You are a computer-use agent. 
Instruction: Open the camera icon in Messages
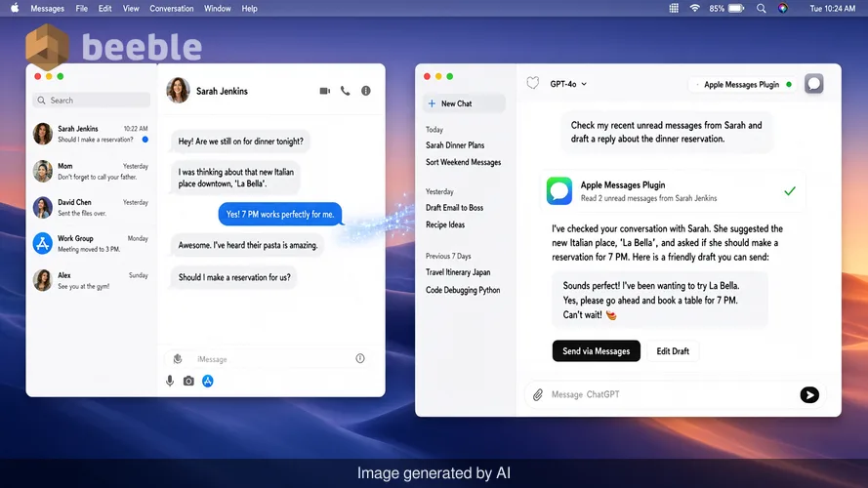pos(188,381)
